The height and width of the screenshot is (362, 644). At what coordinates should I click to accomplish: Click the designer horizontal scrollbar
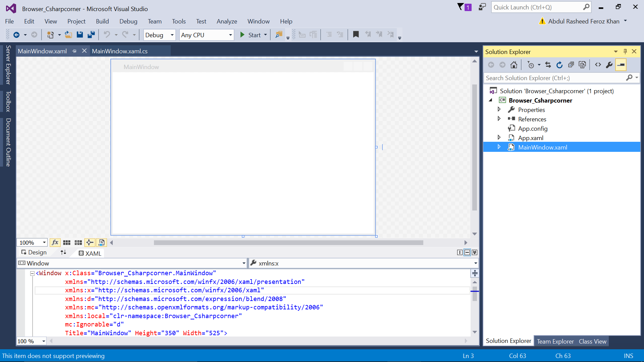coord(288,242)
